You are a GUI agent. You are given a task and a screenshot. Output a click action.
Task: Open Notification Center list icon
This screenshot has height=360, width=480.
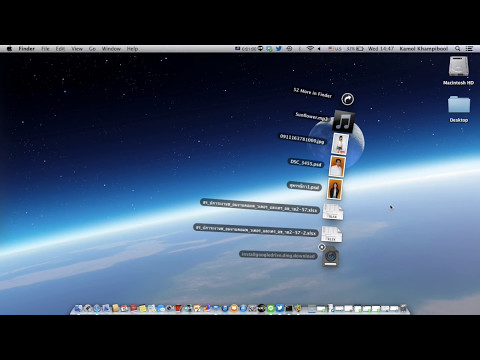click(x=469, y=49)
